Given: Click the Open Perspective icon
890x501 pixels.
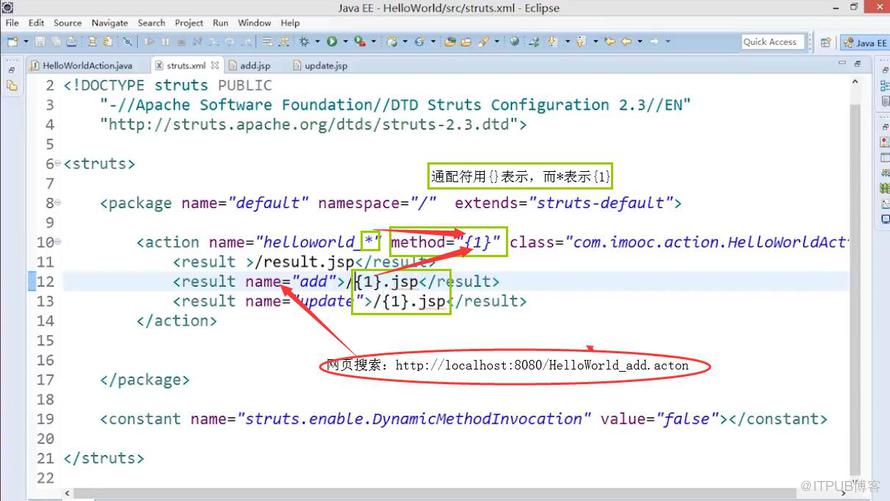Looking at the screenshot, I should point(826,42).
